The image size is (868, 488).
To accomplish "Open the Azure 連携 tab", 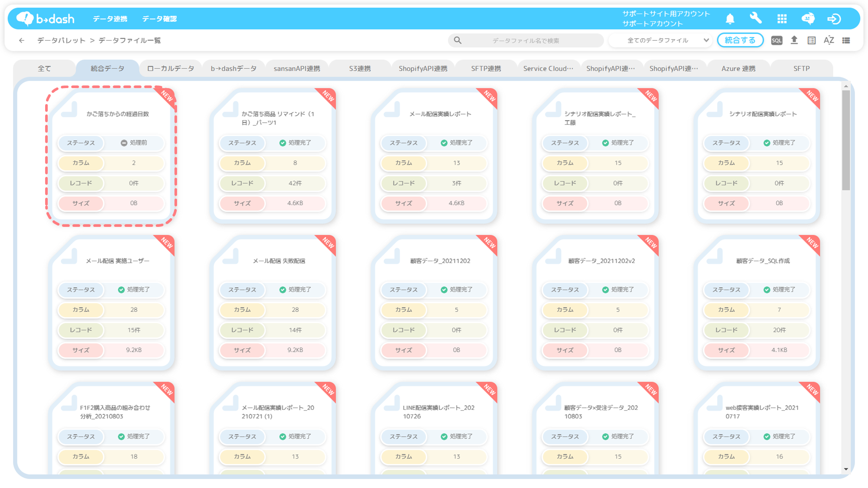I will coord(738,69).
